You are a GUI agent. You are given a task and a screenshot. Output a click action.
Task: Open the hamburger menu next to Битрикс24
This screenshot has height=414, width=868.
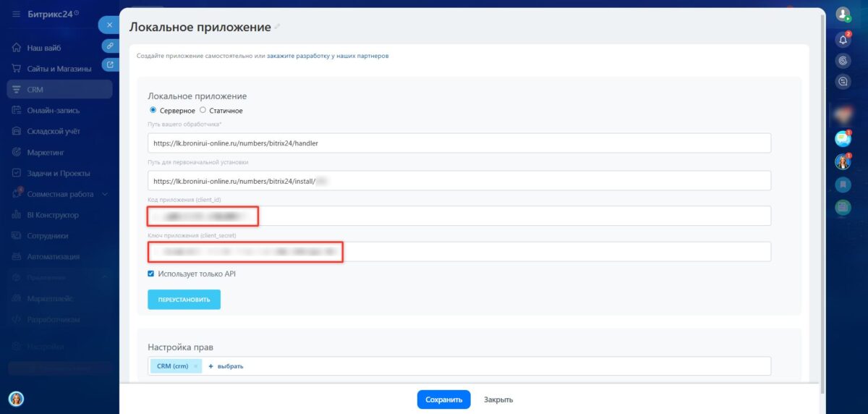coord(16,14)
